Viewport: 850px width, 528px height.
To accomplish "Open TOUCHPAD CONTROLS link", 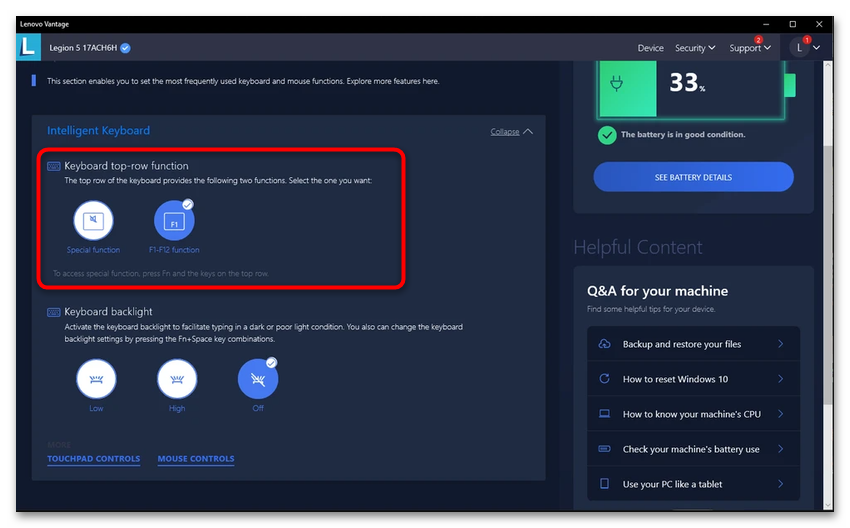I will coord(93,459).
